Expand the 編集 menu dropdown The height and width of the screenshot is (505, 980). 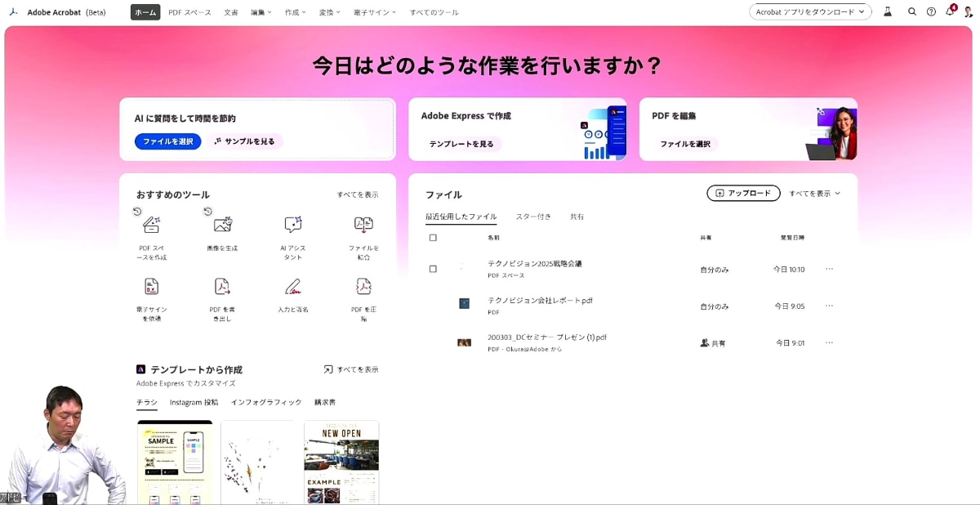tap(262, 12)
